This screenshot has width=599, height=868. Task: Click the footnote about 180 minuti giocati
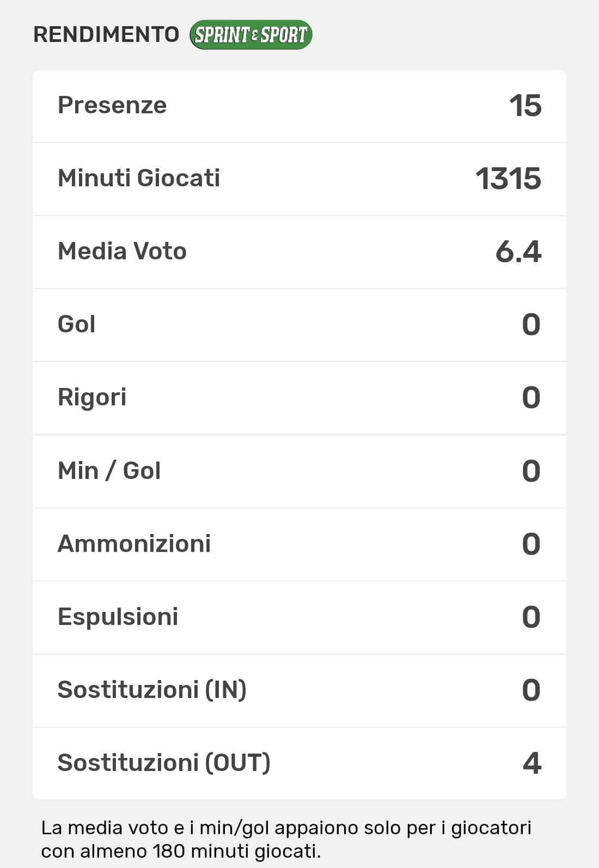click(x=286, y=839)
